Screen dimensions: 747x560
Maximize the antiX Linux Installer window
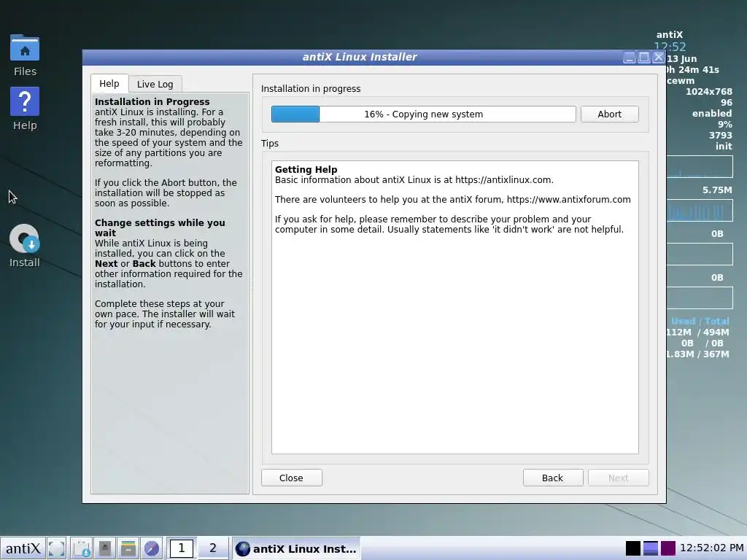coord(644,58)
